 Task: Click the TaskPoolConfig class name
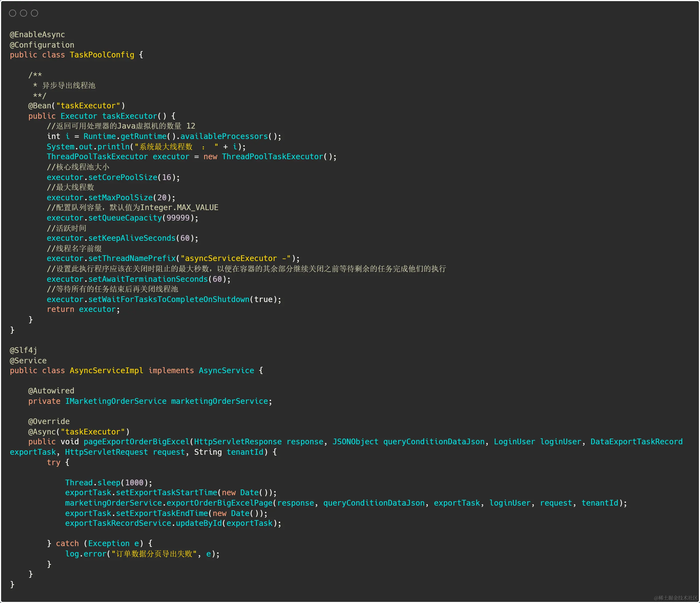click(x=102, y=55)
